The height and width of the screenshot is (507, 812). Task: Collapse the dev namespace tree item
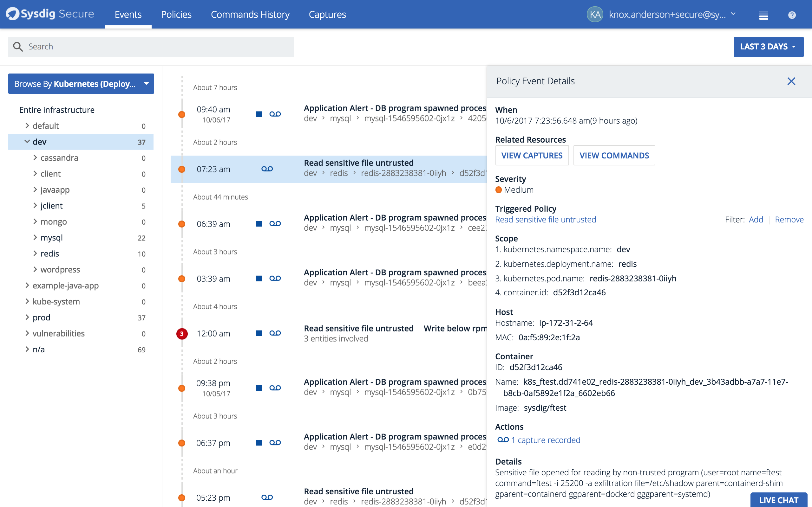point(27,142)
